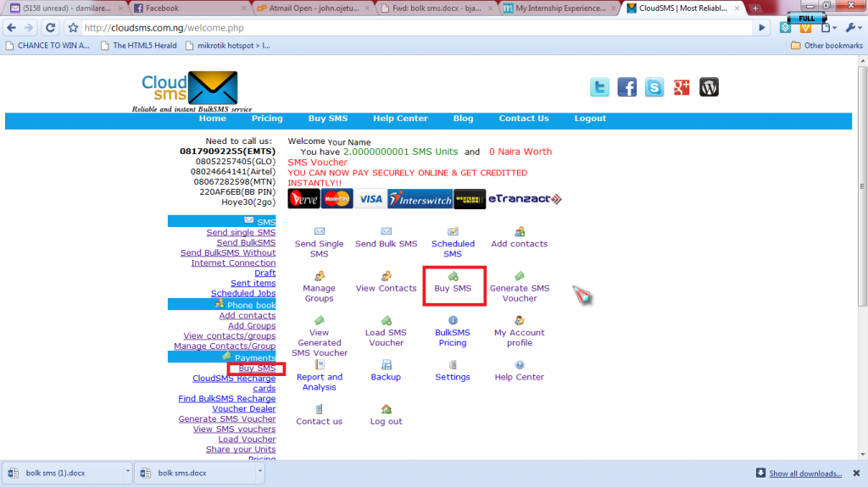868x487 pixels.
Task: Click the Help Center icon in grid
Action: click(x=520, y=364)
